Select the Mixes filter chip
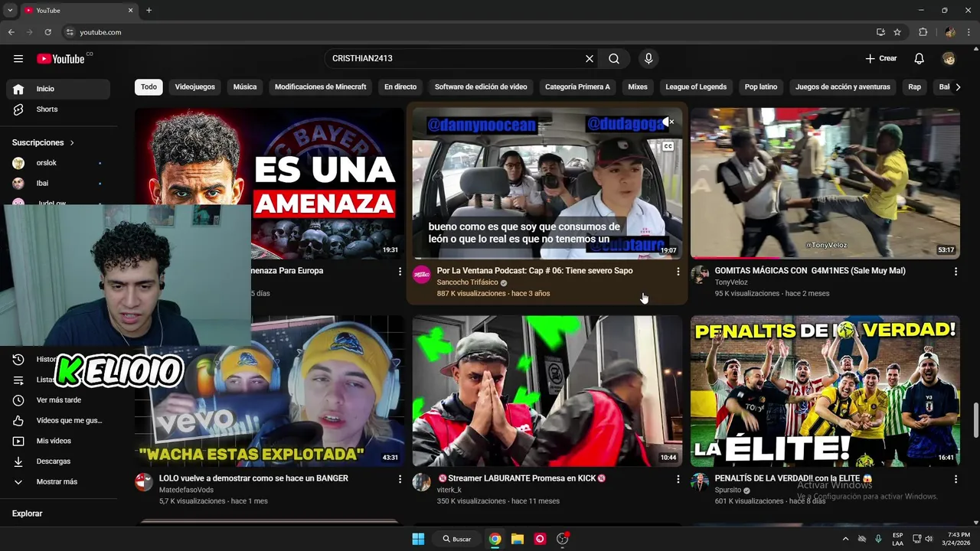The image size is (980, 551). (x=638, y=87)
